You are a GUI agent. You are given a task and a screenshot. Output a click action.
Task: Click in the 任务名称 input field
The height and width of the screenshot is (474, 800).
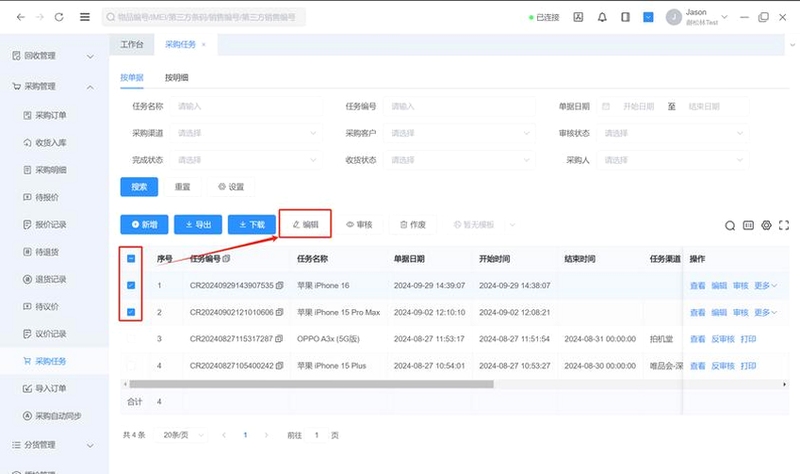tap(246, 106)
